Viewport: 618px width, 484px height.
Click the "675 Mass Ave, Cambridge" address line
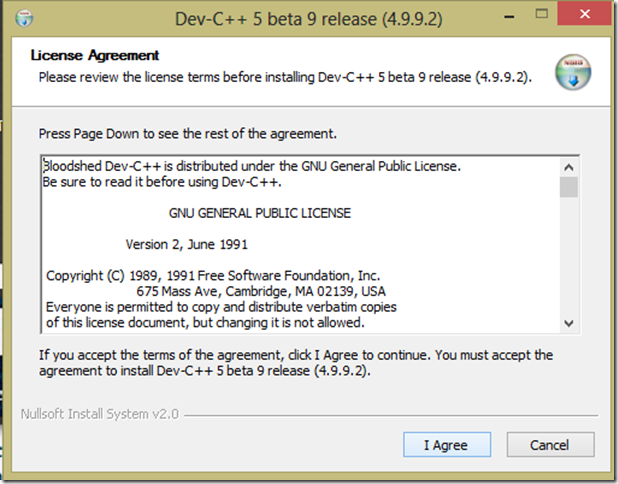258,291
